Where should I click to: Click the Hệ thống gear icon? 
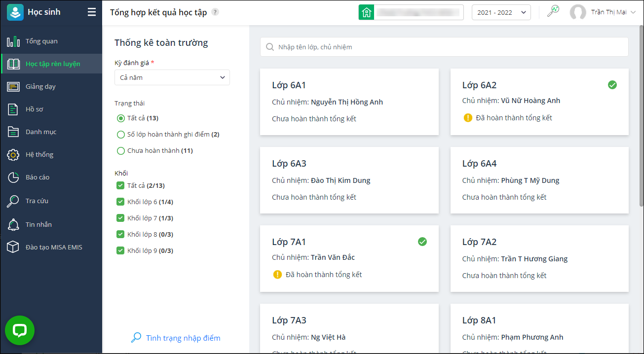13,155
